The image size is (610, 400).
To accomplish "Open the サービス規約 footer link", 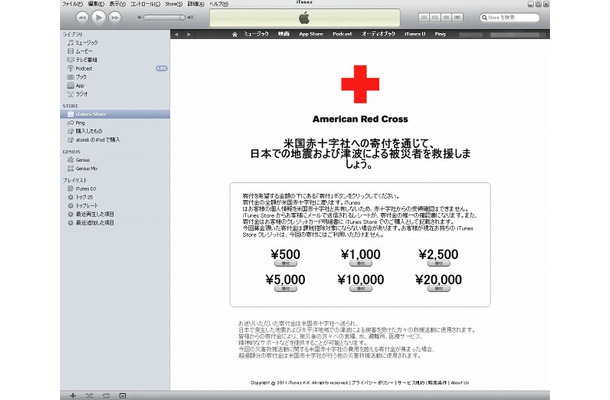I will point(411,383).
